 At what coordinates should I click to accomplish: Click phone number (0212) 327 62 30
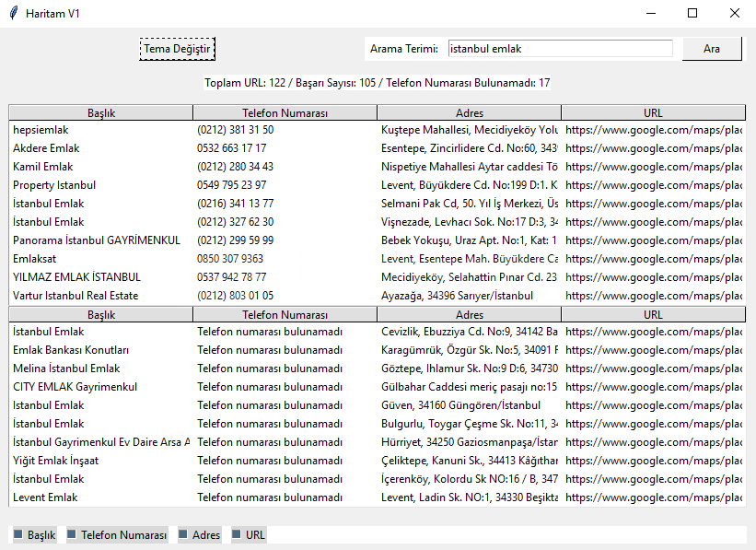coord(236,222)
